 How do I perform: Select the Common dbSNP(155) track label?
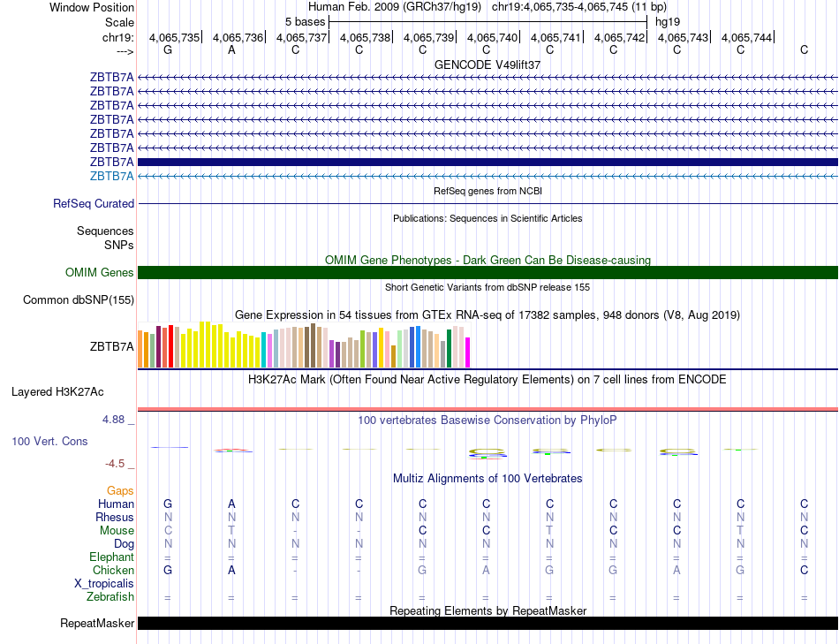(x=79, y=299)
